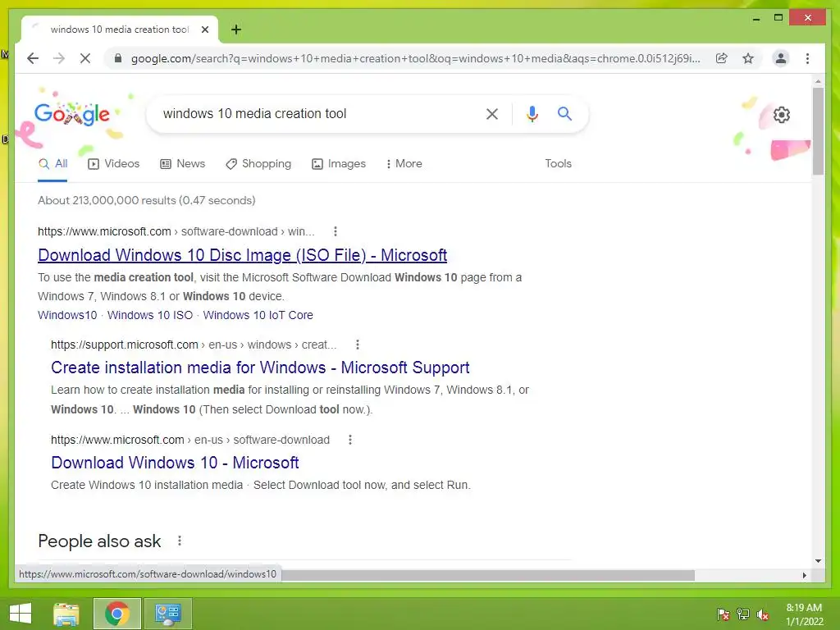Bookmark this page with the star
This screenshot has width=840, height=630.
[x=748, y=58]
